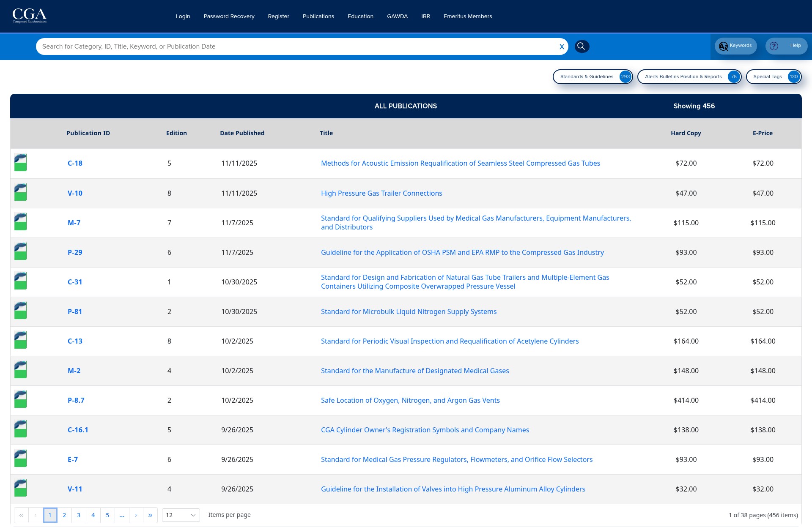Viewport: 812px width, 527px height.
Task: Sort by Publication ID column header
Action: 88,133
